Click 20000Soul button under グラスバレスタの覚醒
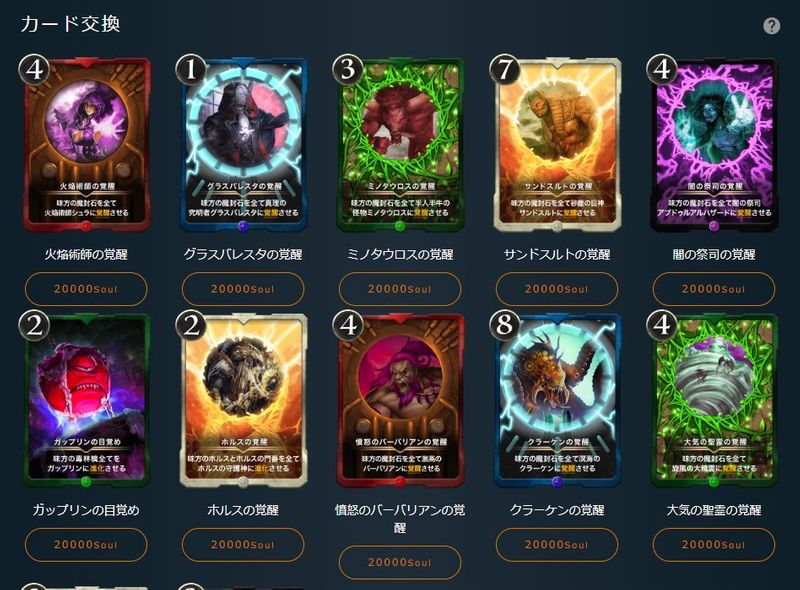Screen dimensions: 800x590 click(x=243, y=289)
